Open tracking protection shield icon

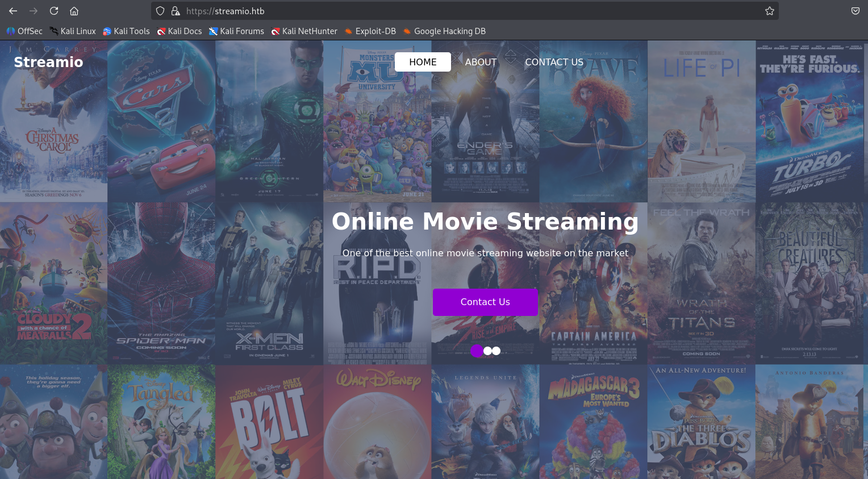(x=160, y=11)
